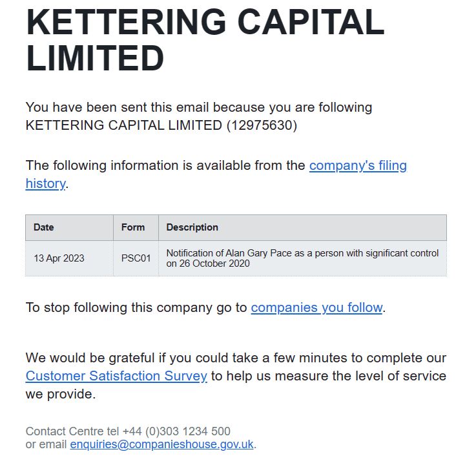This screenshot has height=465, width=476.
Task: Select the PSC01 form cell
Action: coord(136,258)
